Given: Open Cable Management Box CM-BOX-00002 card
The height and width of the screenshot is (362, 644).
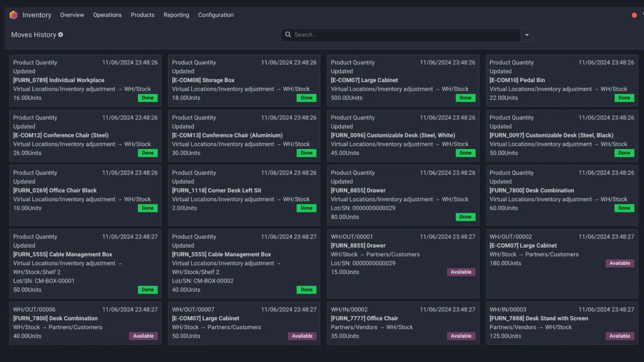Looking at the screenshot, I should [244, 264].
